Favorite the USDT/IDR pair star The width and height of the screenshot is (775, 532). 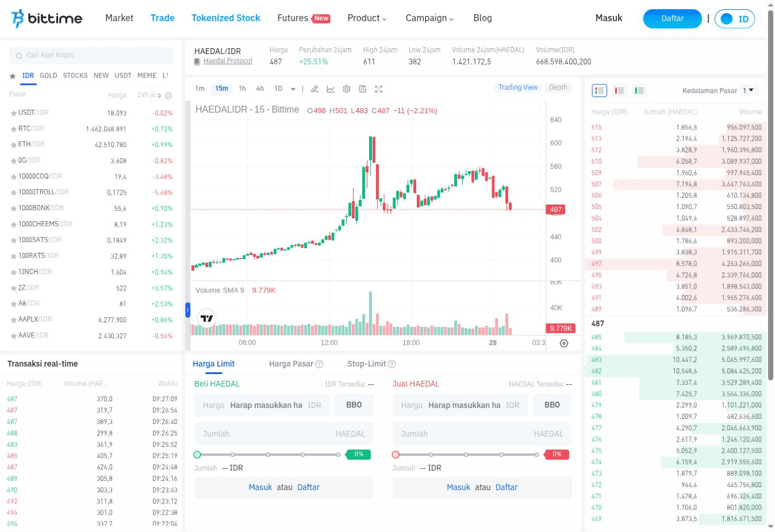(x=13, y=113)
